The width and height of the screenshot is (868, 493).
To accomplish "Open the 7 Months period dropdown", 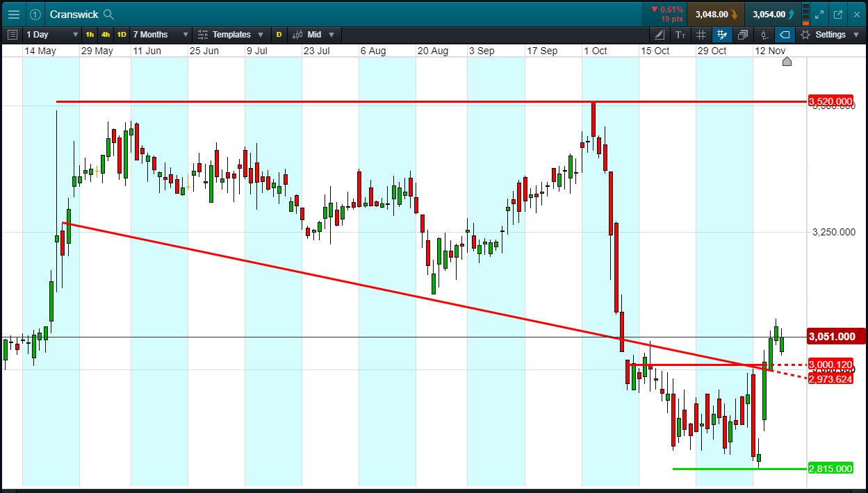I will pyautogui.click(x=161, y=34).
